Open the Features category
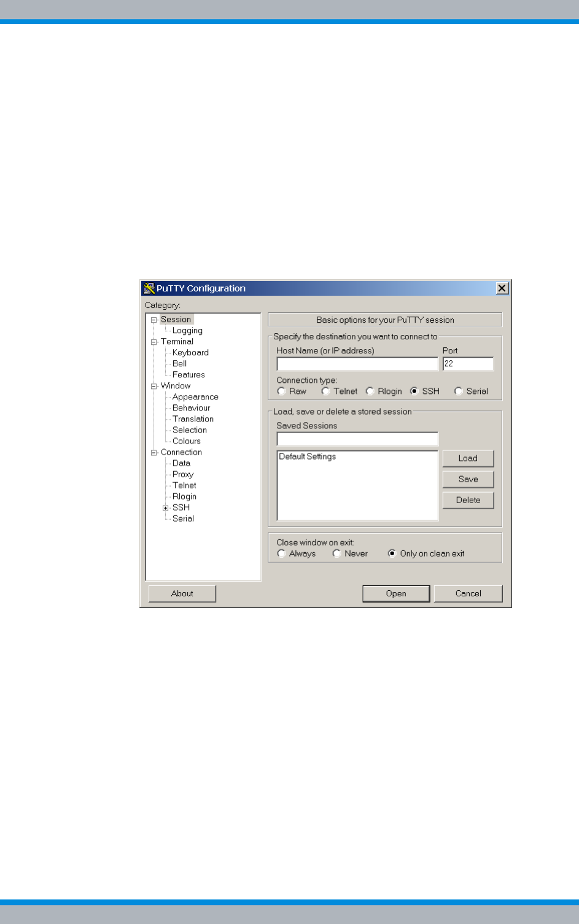The image size is (579, 924). 188,375
